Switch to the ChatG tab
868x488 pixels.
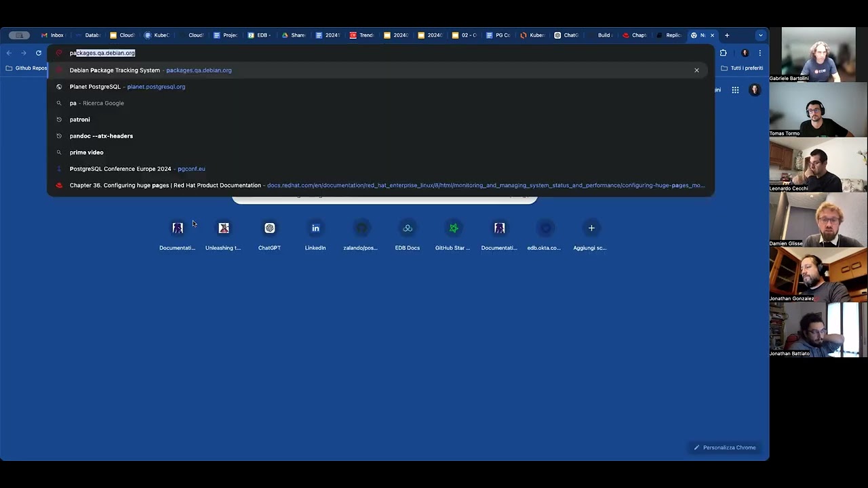pos(567,35)
